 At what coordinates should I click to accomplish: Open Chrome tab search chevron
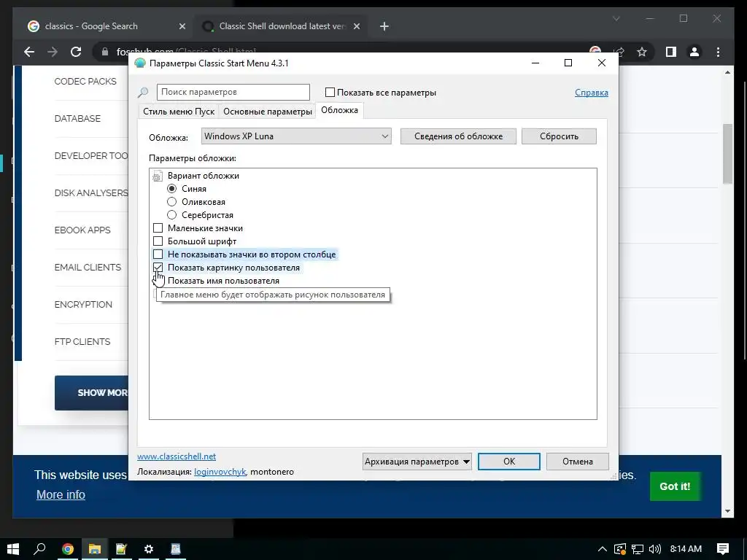point(616,18)
